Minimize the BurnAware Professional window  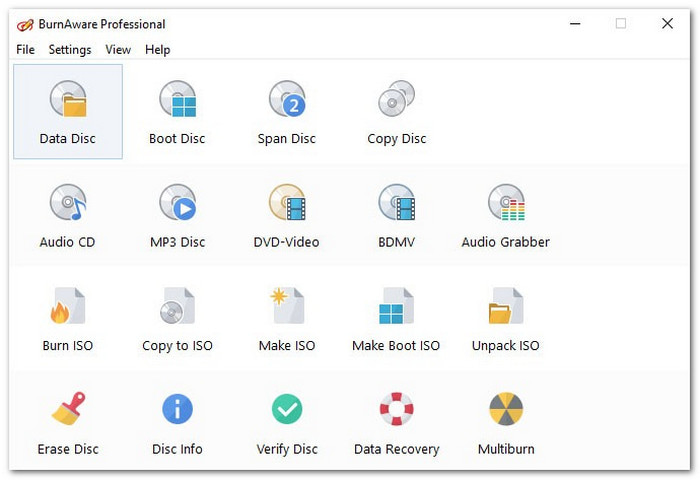pyautogui.click(x=575, y=23)
